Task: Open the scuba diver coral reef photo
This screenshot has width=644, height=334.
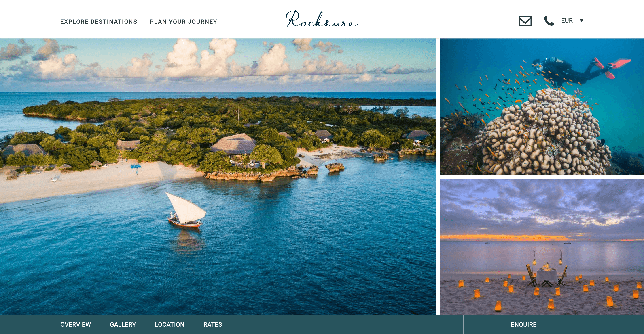Action: (x=542, y=106)
